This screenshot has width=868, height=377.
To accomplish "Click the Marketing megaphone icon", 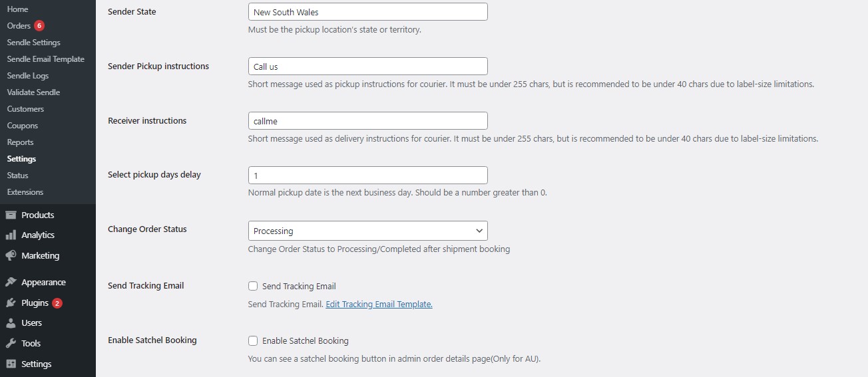I will 11,255.
